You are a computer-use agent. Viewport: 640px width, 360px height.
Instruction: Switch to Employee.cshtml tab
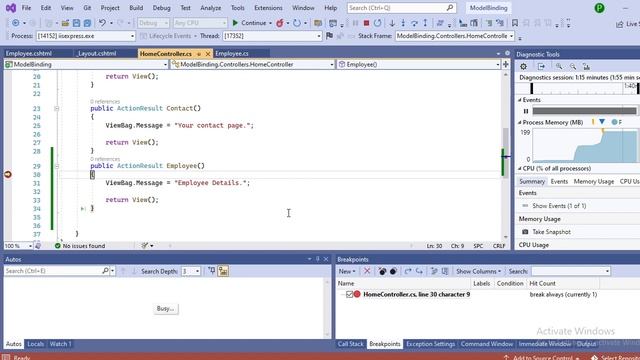[29, 53]
